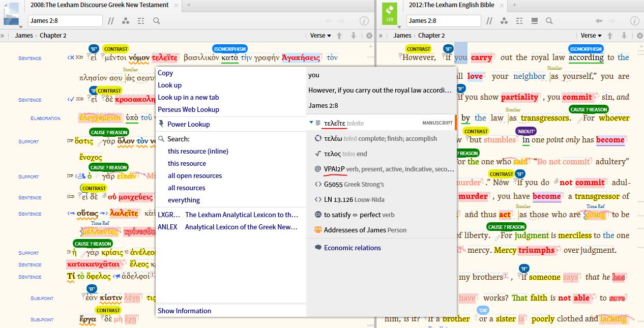Collapse the τελεῖτε manuscript section triangle

click(x=311, y=123)
